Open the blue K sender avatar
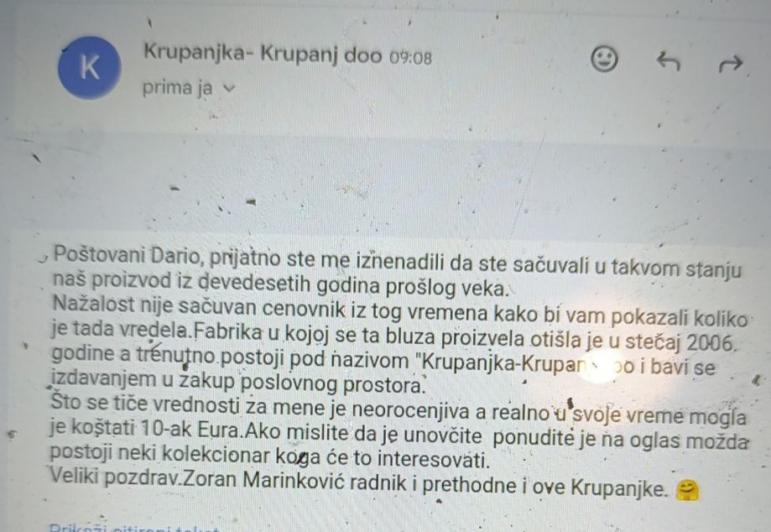 click(x=90, y=67)
